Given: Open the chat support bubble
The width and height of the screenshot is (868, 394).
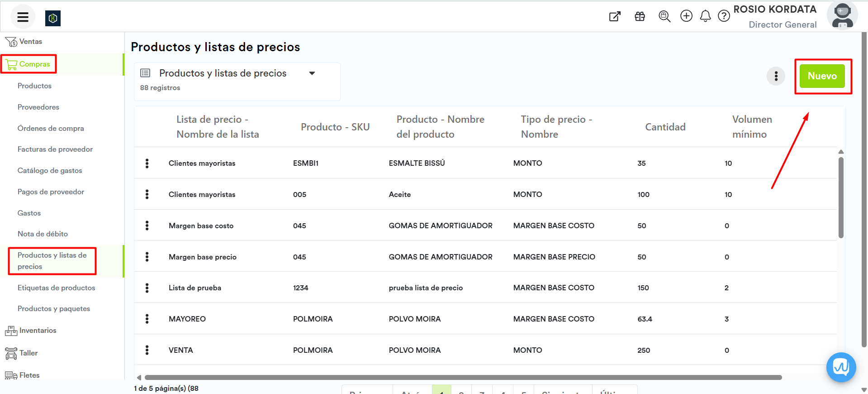Looking at the screenshot, I should (x=841, y=367).
